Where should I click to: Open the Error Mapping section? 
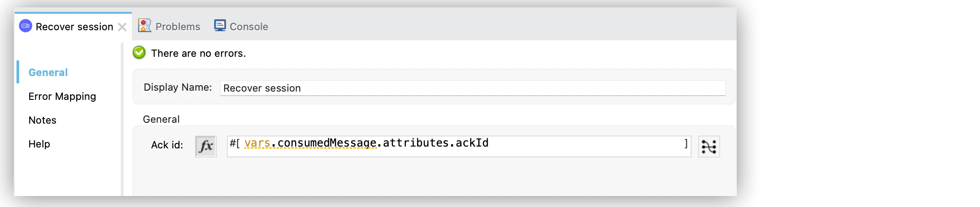[x=62, y=96]
